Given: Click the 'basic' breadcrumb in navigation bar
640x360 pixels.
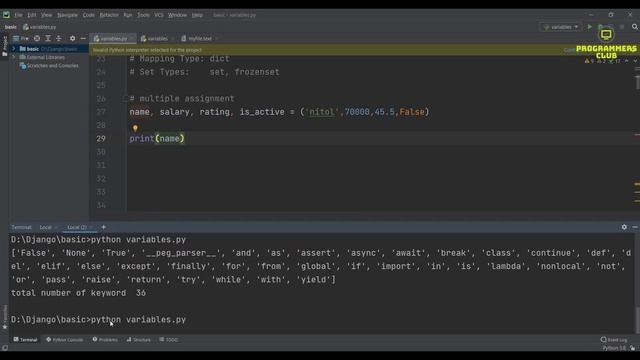Looking at the screenshot, I should pos(11,27).
